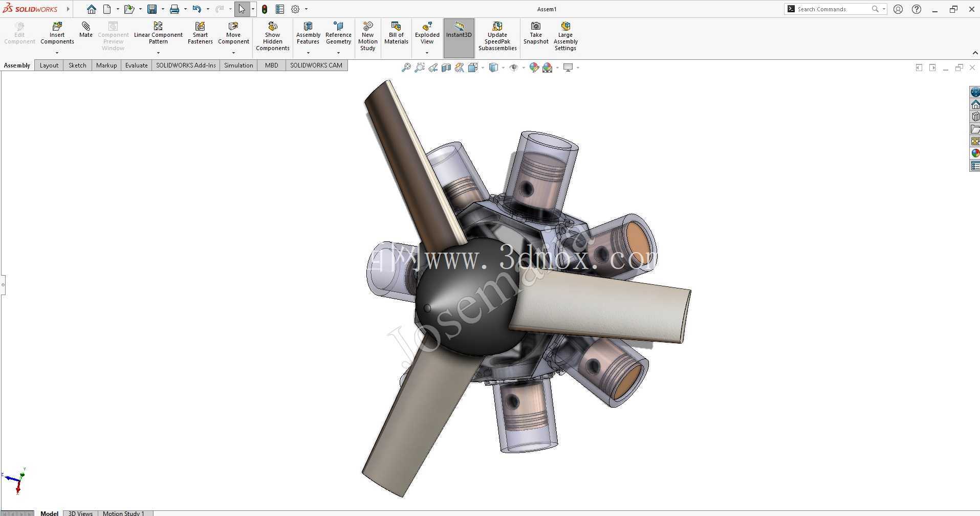
Task: Add a Mate between components
Action: coord(86,30)
